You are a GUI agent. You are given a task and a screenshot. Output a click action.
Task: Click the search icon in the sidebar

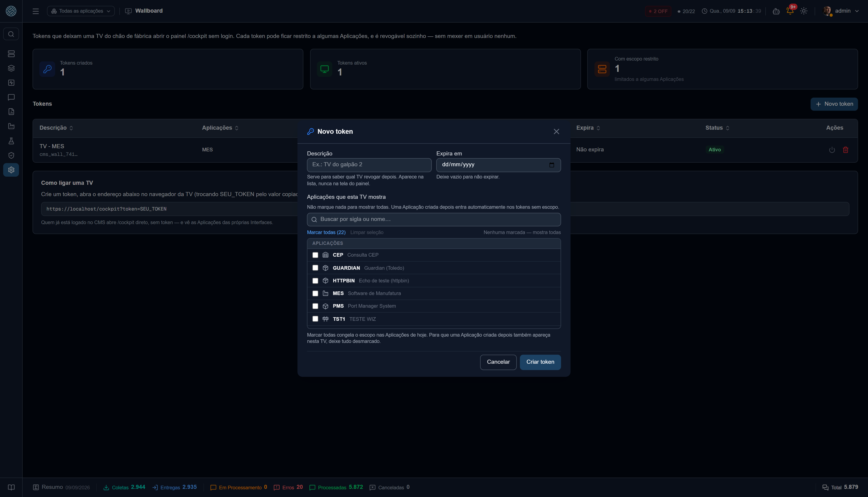pos(11,34)
